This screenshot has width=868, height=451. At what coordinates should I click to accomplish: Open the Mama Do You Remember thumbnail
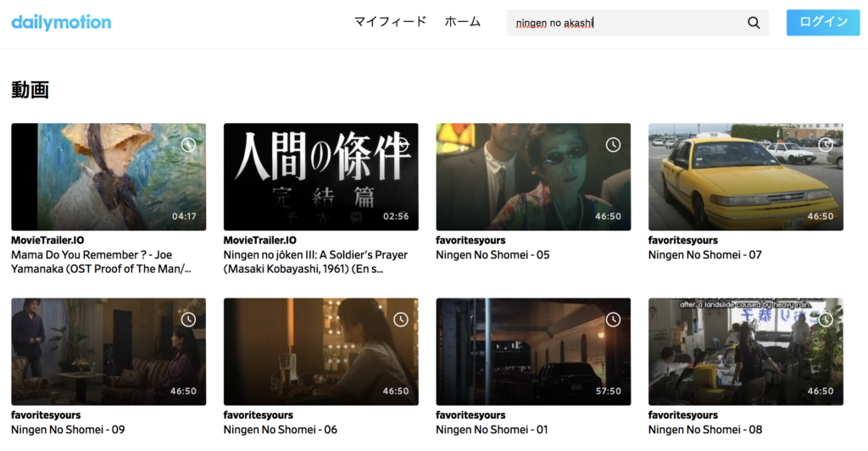coord(108,176)
